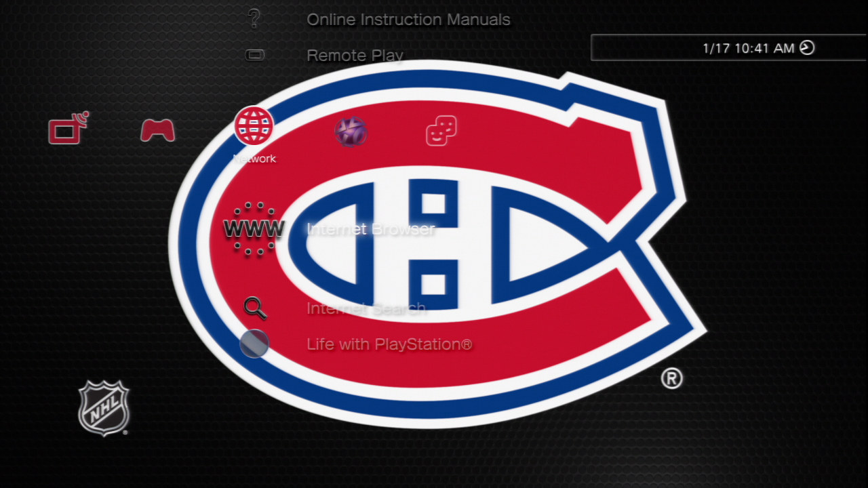Screen dimensions: 868x488
Task: Select the Friends faces category icon
Action: (441, 131)
